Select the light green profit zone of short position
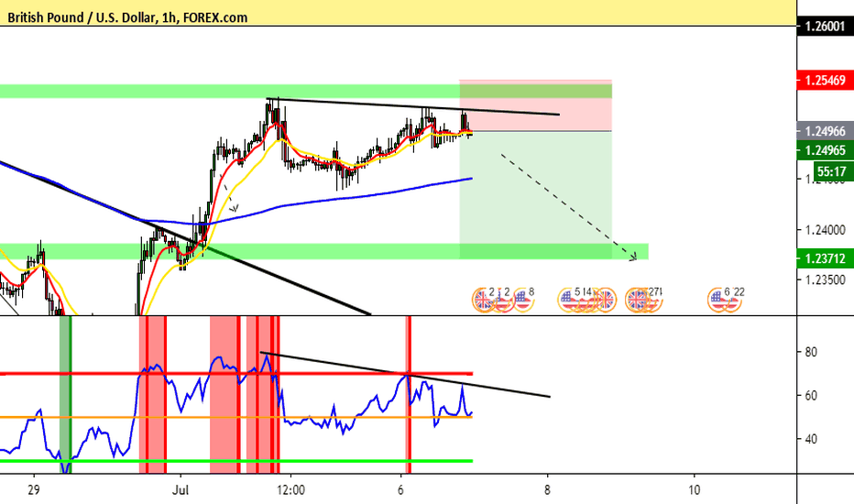Image resolution: width=854 pixels, height=504 pixels. (x=535, y=195)
